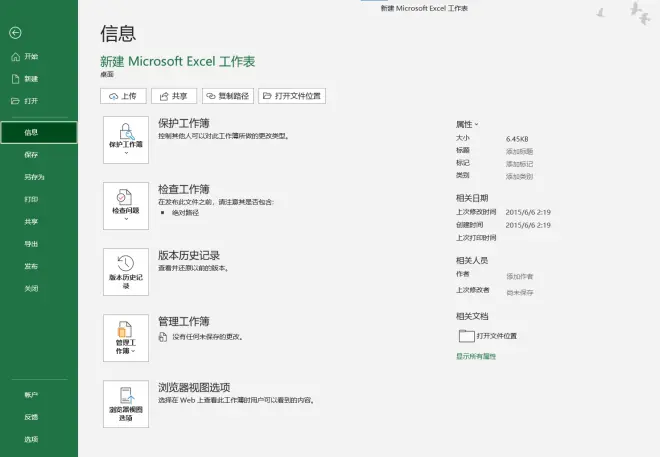Click the unsaved-changes document icon
The width and height of the screenshot is (660, 457).
(x=162, y=337)
